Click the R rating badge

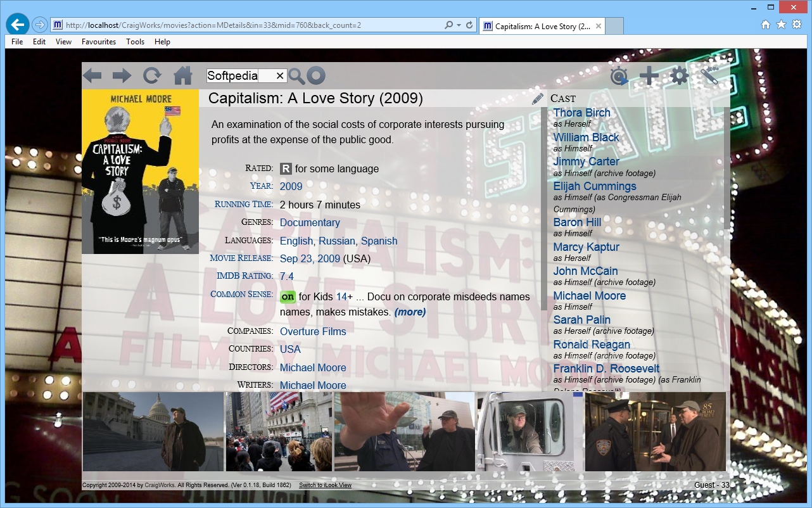(x=286, y=168)
